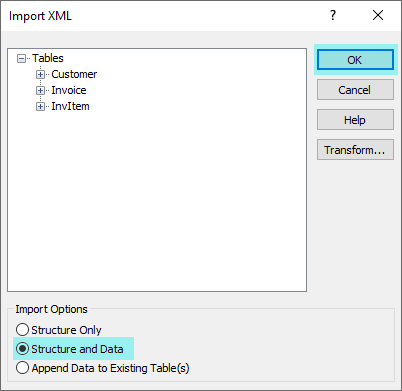Open the Help button
This screenshot has height=391, width=402.
[355, 120]
